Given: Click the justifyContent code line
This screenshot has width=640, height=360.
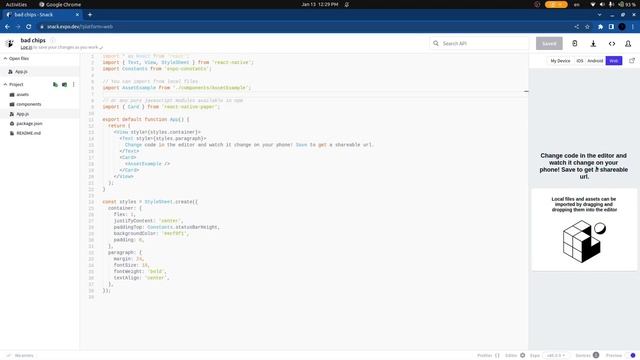Looking at the screenshot, I should tap(149, 221).
